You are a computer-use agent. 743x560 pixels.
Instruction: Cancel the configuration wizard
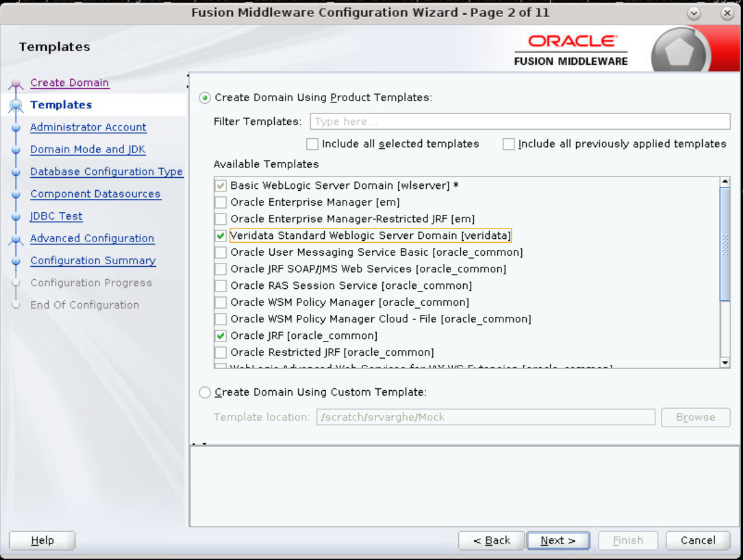(698, 540)
